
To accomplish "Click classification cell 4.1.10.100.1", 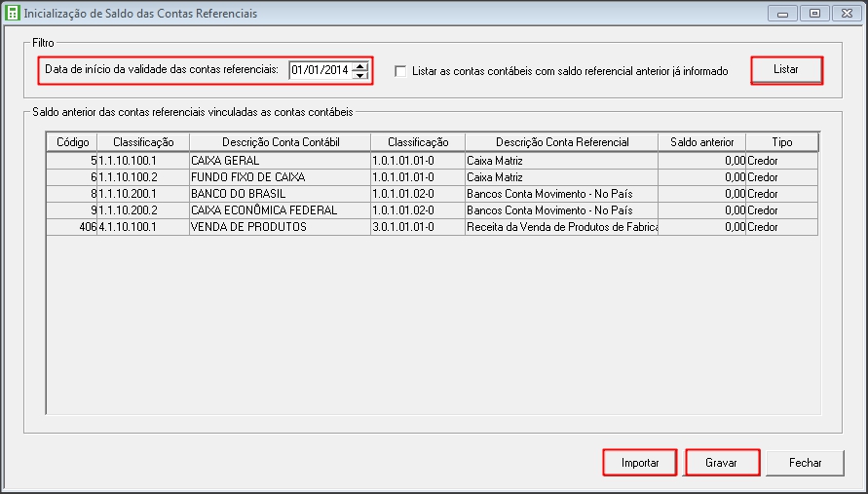I will click(143, 227).
